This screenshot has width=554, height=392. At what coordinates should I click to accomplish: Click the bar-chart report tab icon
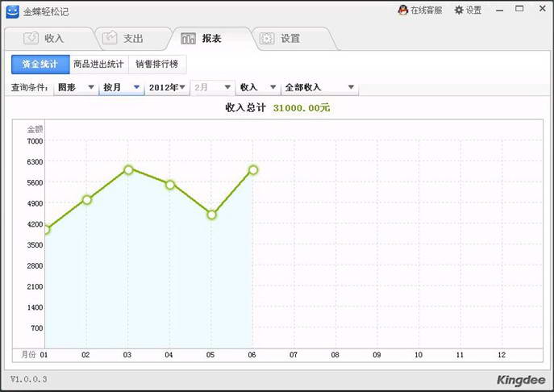(x=188, y=38)
